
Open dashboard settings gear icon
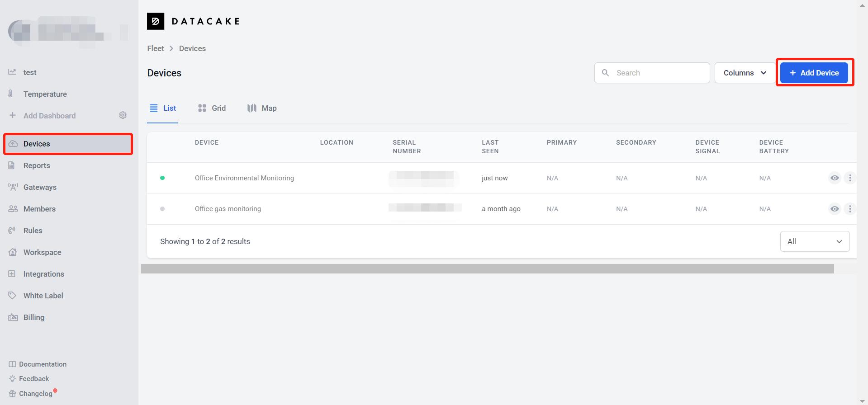123,115
